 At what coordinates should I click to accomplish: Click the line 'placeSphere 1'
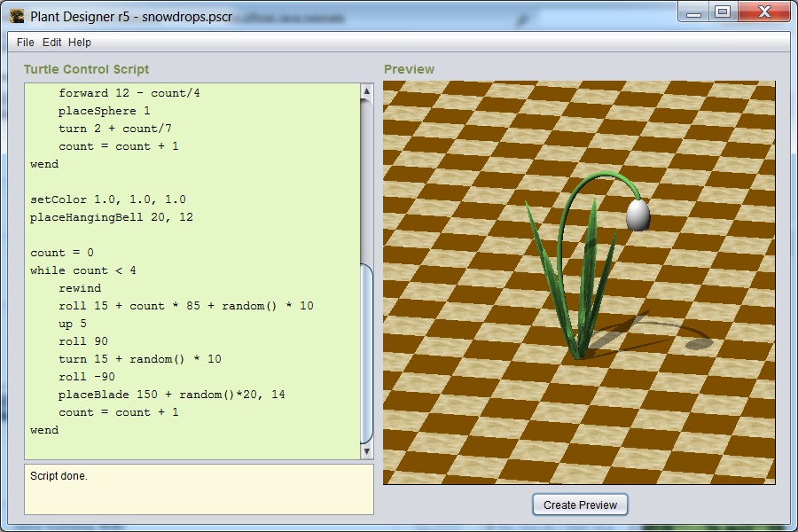(x=104, y=111)
